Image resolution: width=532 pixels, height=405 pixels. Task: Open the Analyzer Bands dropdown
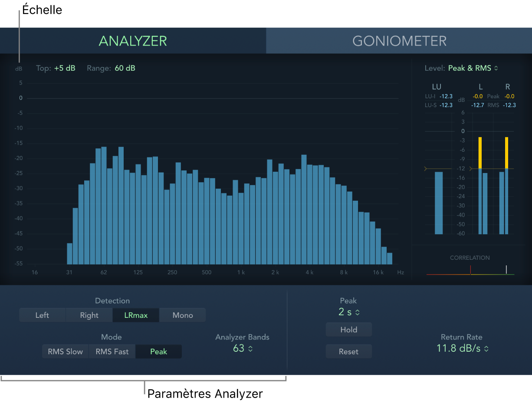242,348
